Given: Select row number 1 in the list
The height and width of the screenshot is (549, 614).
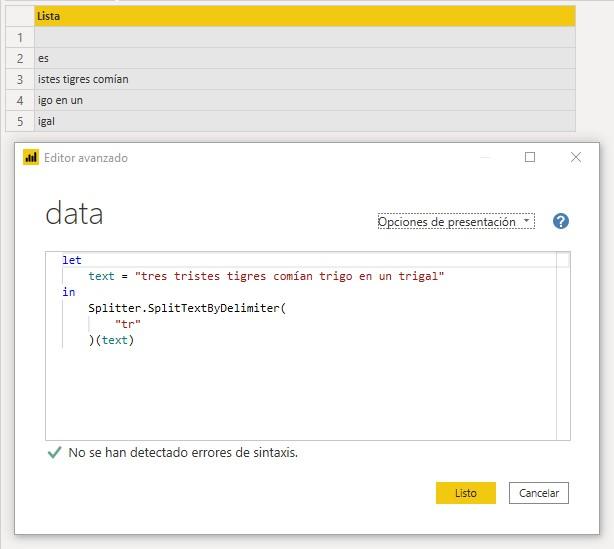Looking at the screenshot, I should 19,37.
